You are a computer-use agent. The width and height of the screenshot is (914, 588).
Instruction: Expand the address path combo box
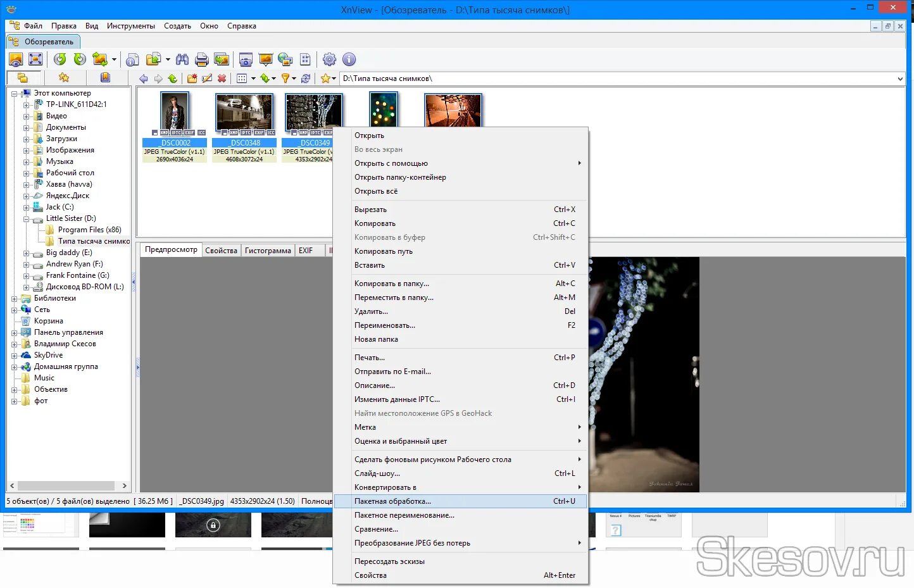point(900,78)
